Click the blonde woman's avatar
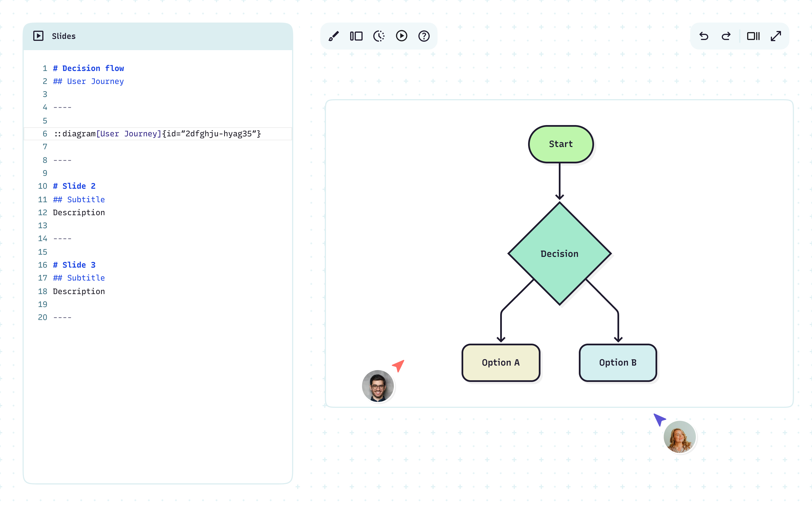 [x=679, y=437]
